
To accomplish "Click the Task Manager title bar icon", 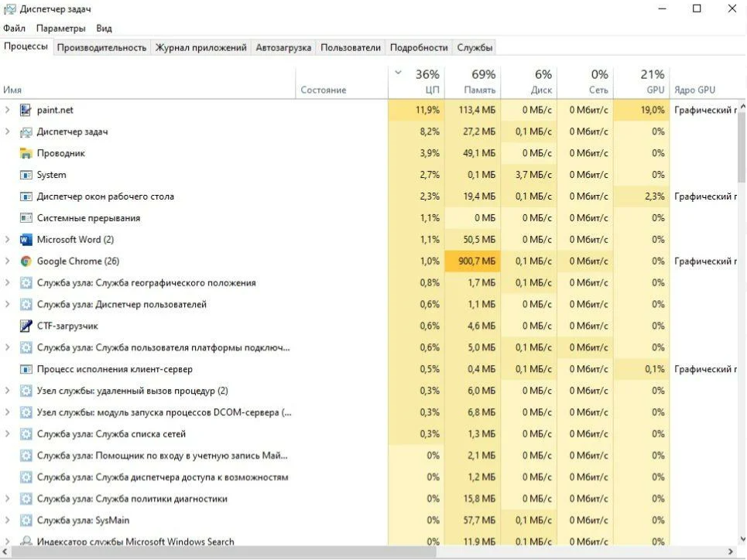I will click(9, 9).
